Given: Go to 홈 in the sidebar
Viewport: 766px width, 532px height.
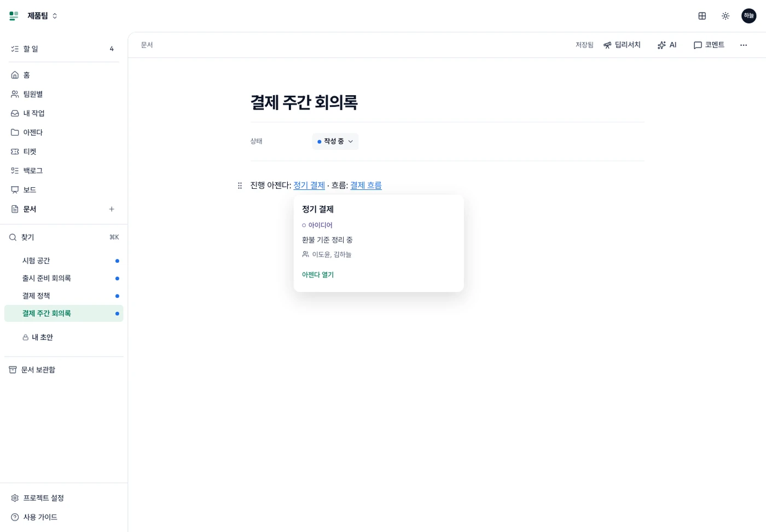Looking at the screenshot, I should tap(64, 75).
